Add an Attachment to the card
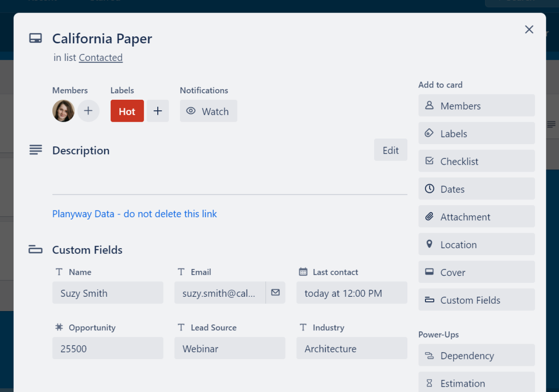Screen dimensions: 559x392 pyautogui.click(x=476, y=217)
